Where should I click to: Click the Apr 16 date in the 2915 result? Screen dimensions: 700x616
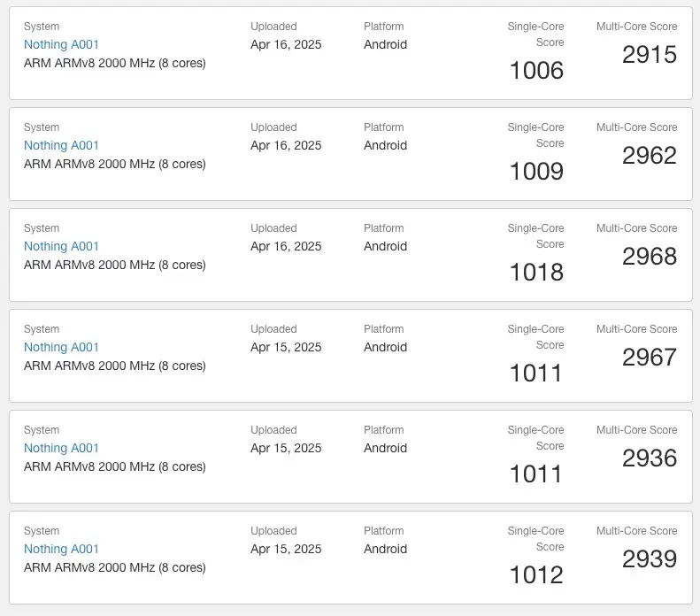point(286,44)
